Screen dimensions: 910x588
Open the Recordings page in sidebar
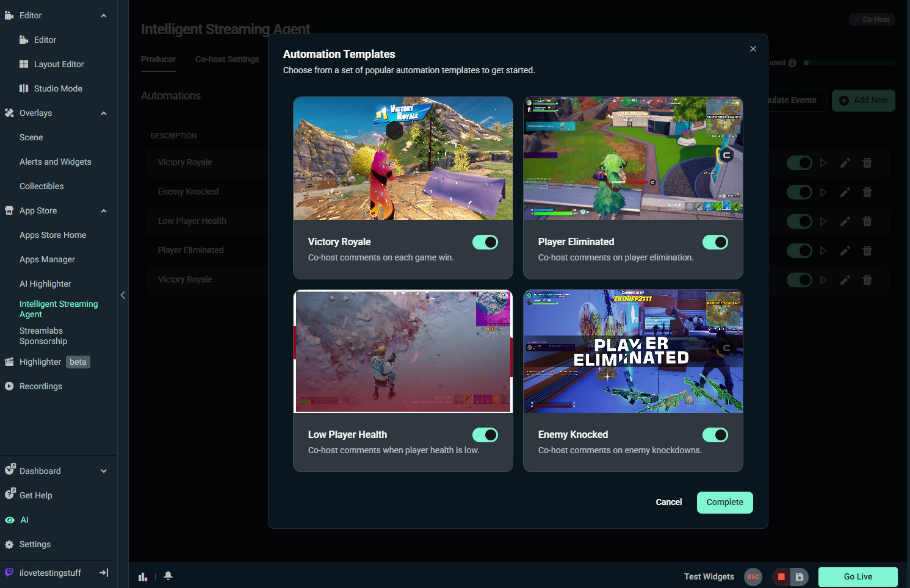[x=41, y=386]
